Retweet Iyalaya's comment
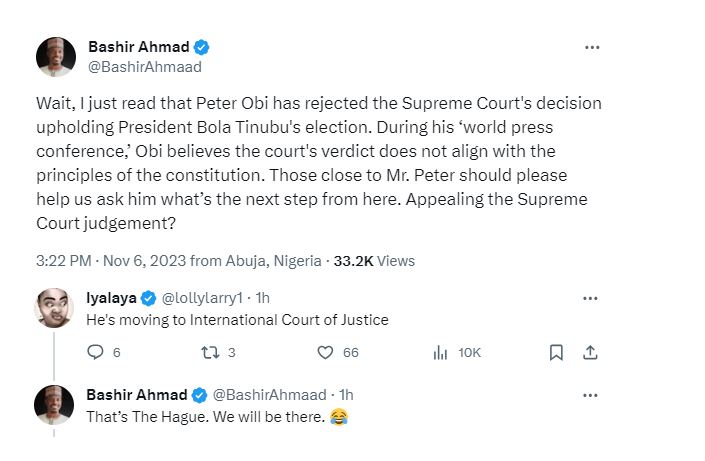This screenshot has height=461, width=705. 211,352
